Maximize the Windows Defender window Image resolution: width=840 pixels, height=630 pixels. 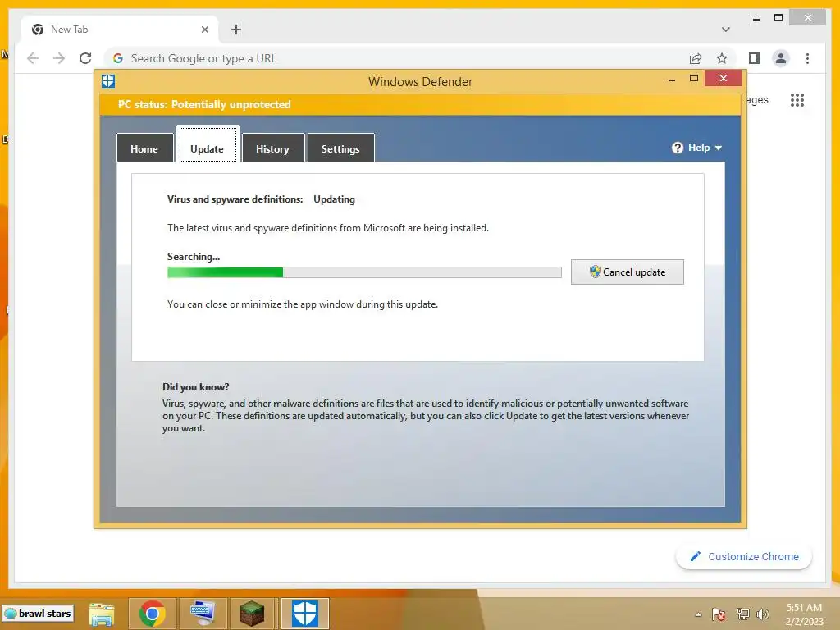(x=694, y=79)
